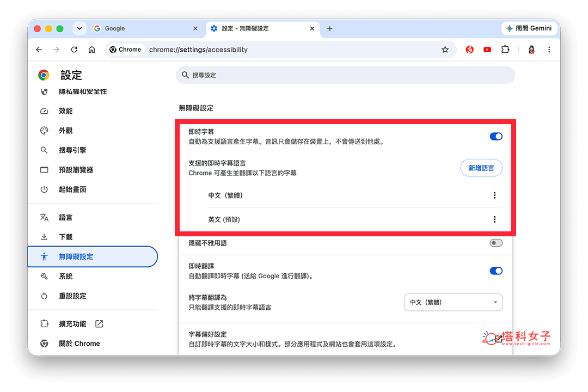Click the puzzle icon beside 擴充功能
The image size is (588, 392).
[x=44, y=324]
